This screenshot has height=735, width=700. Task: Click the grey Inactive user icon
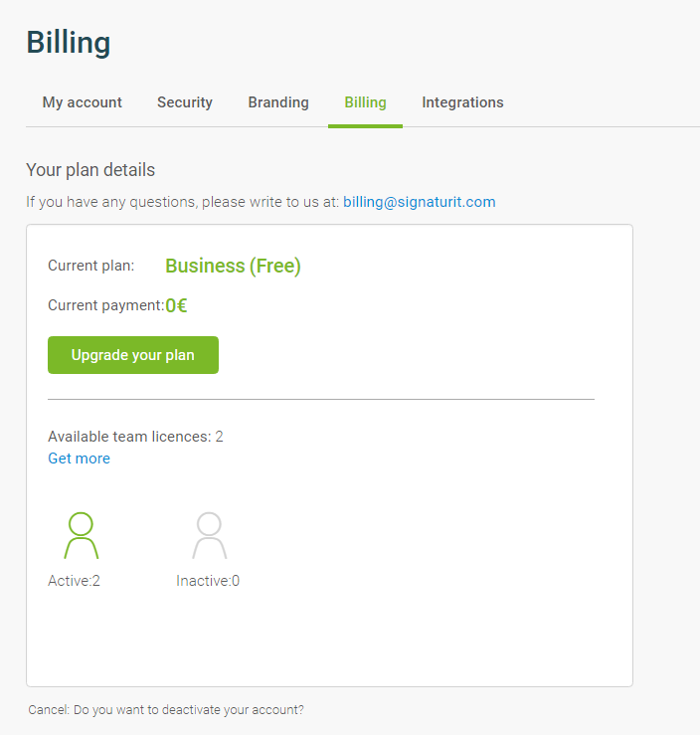click(x=210, y=535)
